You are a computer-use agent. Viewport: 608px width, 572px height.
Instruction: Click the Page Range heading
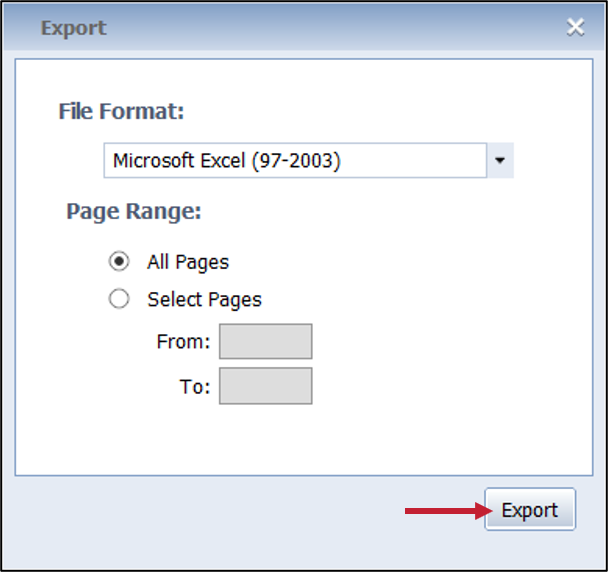pyautogui.click(x=134, y=211)
